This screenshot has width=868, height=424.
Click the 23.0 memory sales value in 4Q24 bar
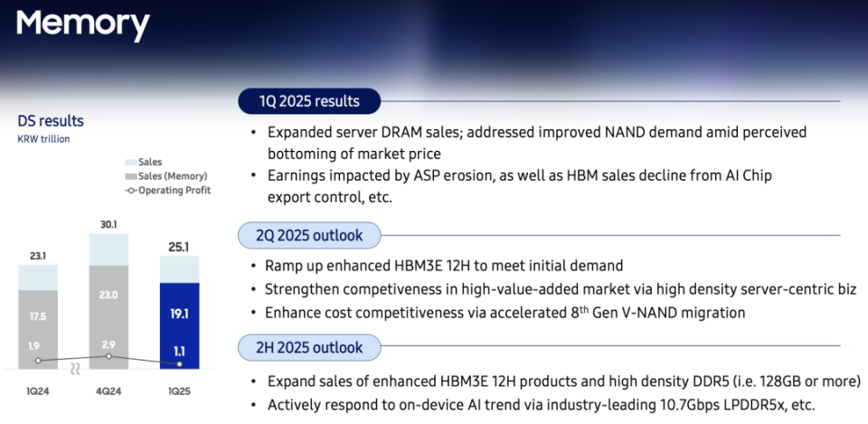108,295
